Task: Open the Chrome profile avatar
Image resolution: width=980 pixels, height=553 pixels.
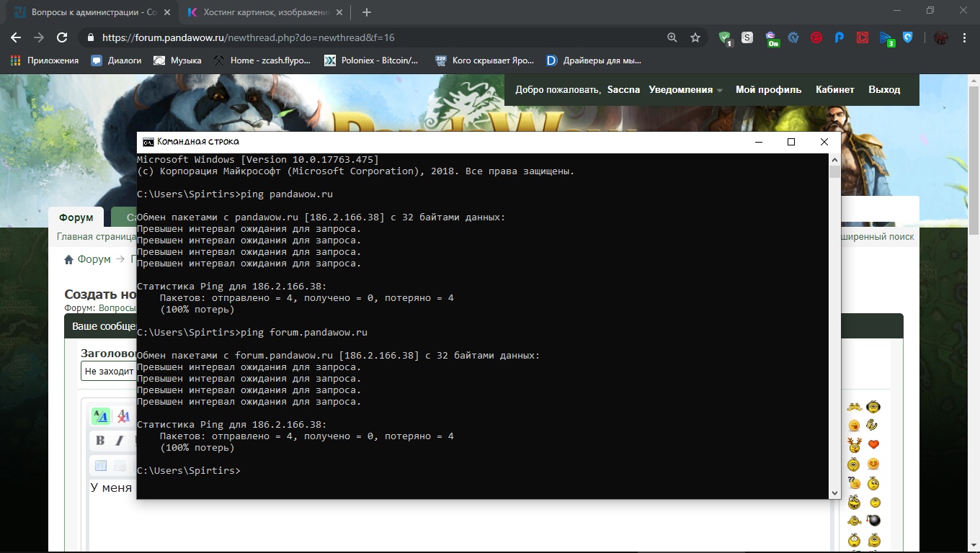Action: (941, 37)
